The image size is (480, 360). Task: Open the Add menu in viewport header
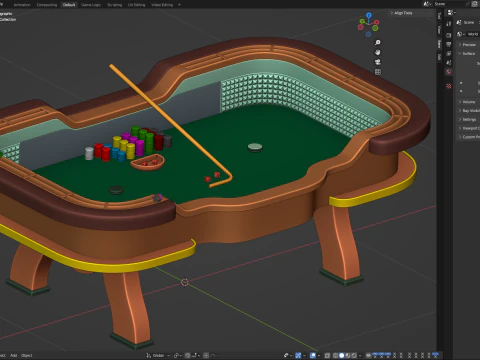[x=13, y=355]
